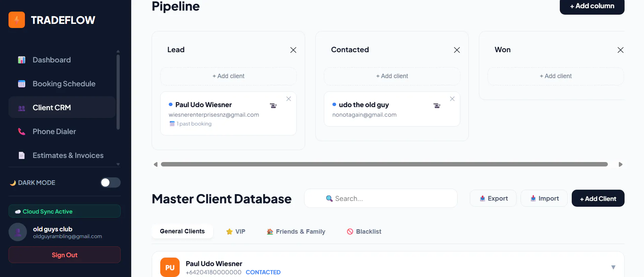Image resolution: width=644 pixels, height=277 pixels.
Task: Click the calendar icon next to past booking
Action: 172,124
